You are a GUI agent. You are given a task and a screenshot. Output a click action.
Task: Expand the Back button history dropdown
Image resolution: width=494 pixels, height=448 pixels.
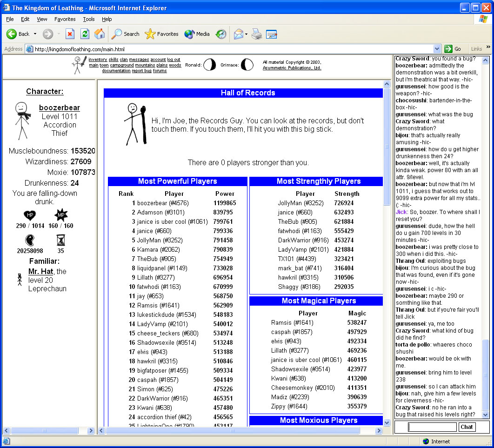tap(34, 34)
